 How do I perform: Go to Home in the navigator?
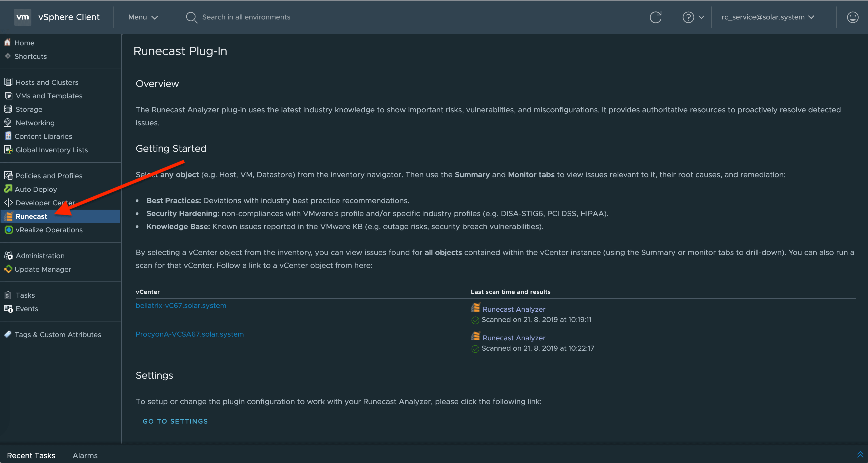(24, 43)
